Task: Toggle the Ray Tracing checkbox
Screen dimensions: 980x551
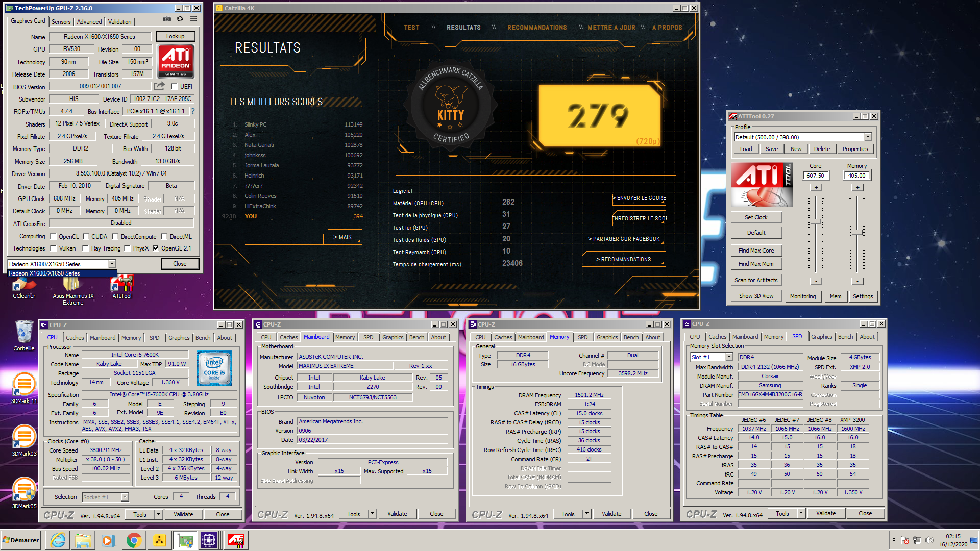Action: [x=86, y=248]
